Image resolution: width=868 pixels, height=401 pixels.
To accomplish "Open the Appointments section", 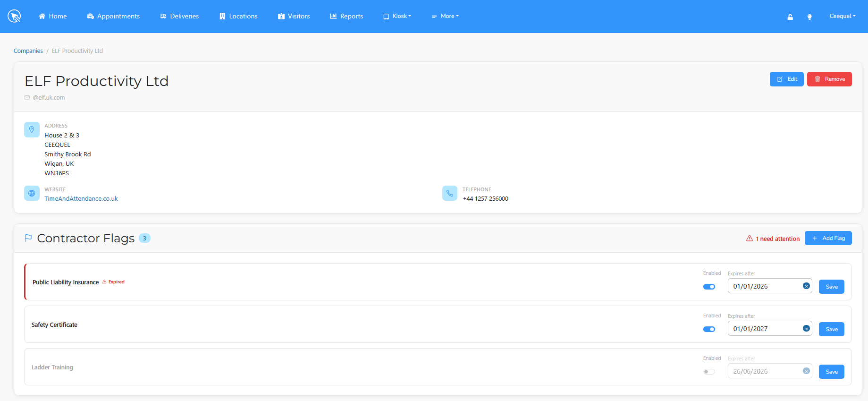I will pyautogui.click(x=113, y=16).
